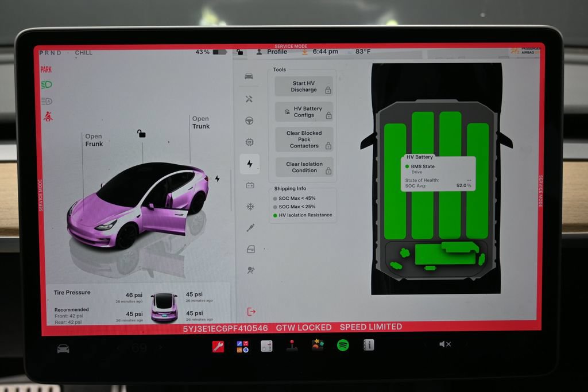Toggle the lock icon in top status bar
Image resolution: width=588 pixels, height=392 pixels.
(x=239, y=52)
